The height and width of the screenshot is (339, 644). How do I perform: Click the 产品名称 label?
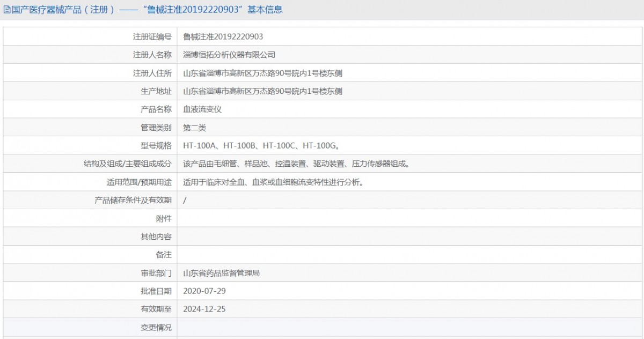(x=156, y=109)
